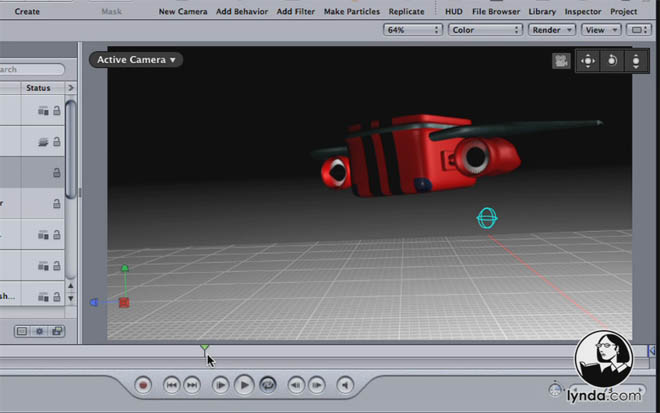This screenshot has width=660, height=413.
Task: Click the red X-axis cube of 3D compass
Action: click(124, 302)
